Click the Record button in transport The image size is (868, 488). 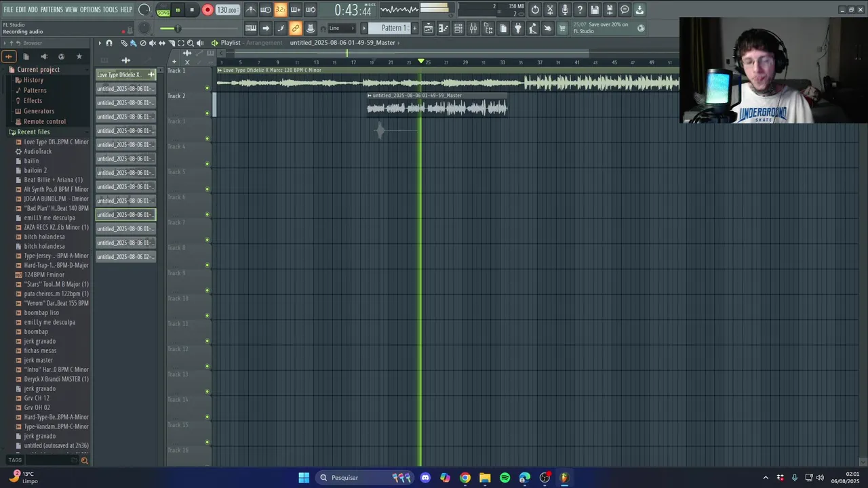pos(208,10)
